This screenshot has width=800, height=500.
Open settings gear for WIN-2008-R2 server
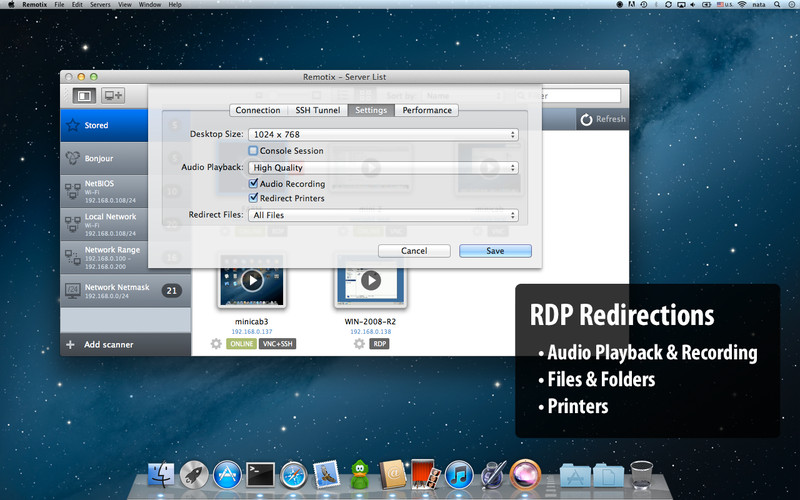(x=359, y=344)
